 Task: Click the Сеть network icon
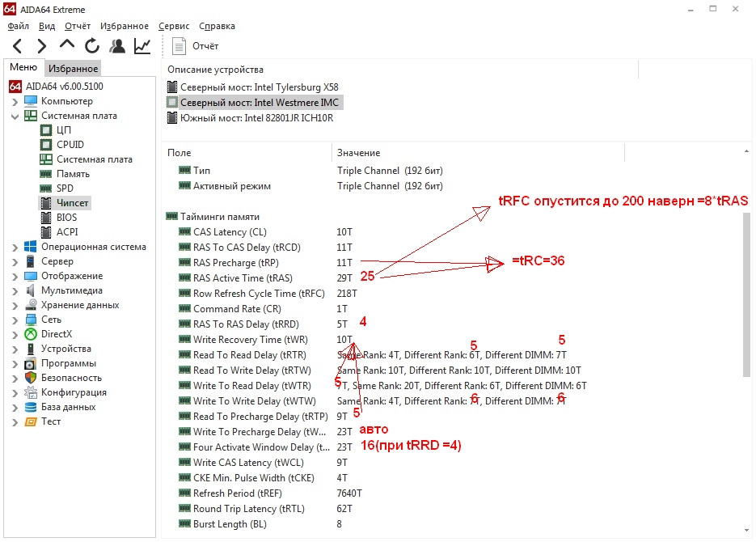31,320
